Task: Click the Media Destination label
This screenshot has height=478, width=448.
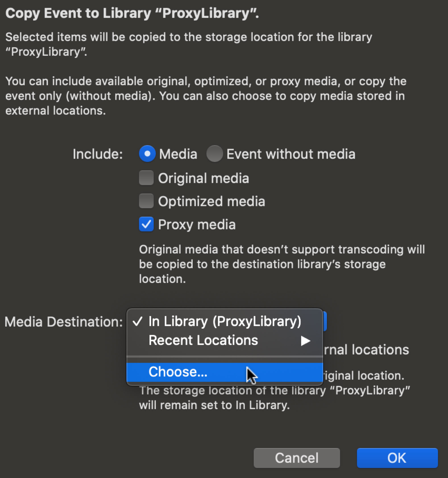Action: click(64, 322)
